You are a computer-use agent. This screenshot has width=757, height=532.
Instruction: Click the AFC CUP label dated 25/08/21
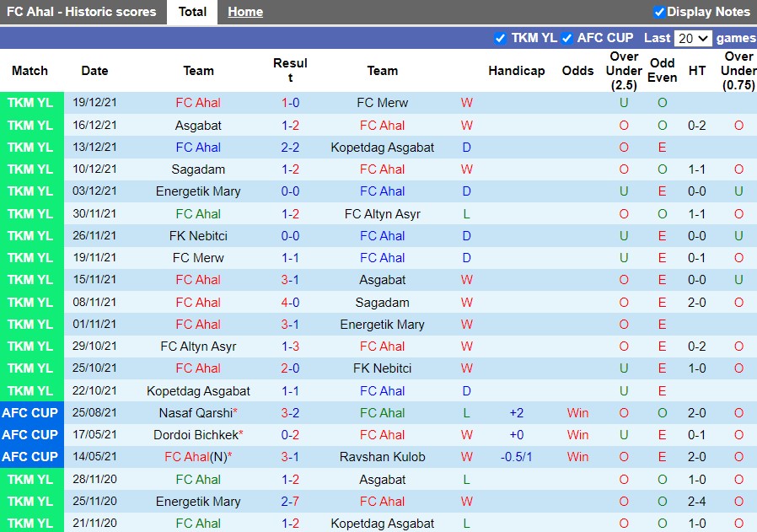(30, 413)
